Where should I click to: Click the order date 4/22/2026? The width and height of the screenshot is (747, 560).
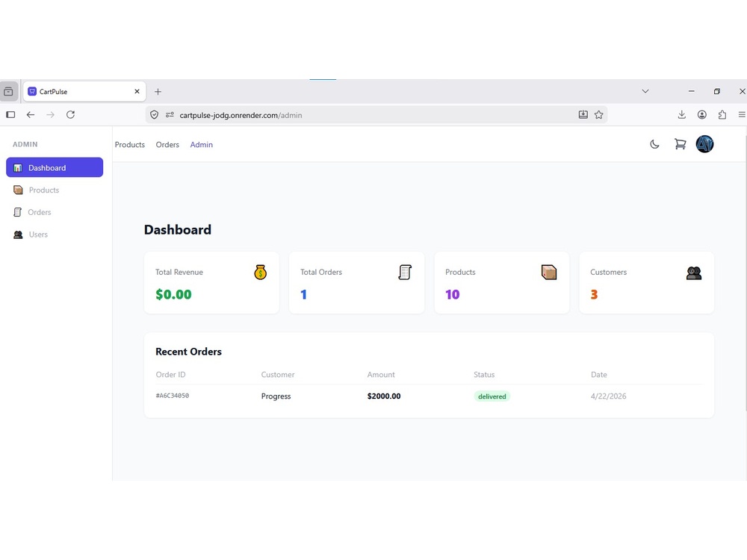point(608,396)
